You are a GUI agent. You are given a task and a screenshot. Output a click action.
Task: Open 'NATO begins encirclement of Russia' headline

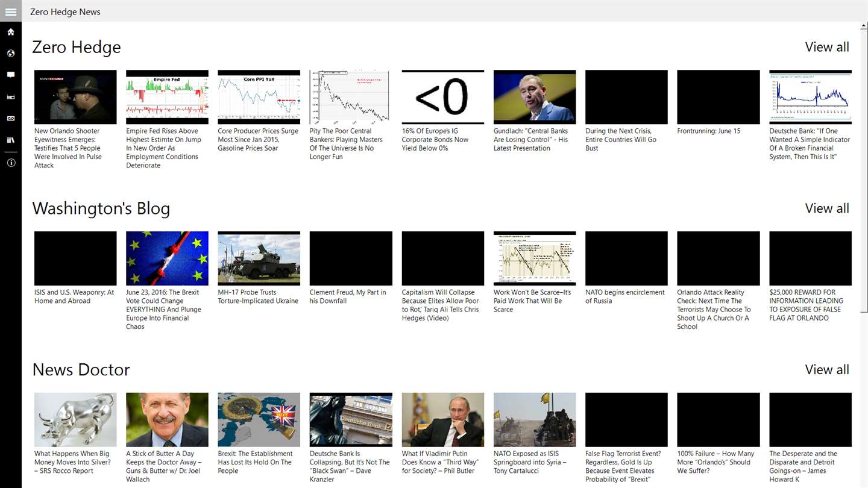pyautogui.click(x=625, y=297)
